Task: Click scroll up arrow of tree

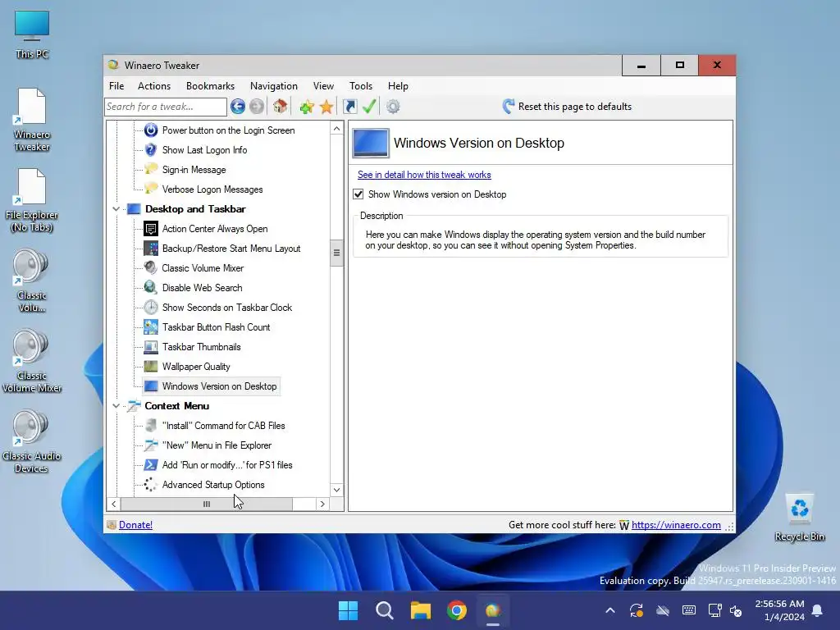Action: click(x=336, y=129)
